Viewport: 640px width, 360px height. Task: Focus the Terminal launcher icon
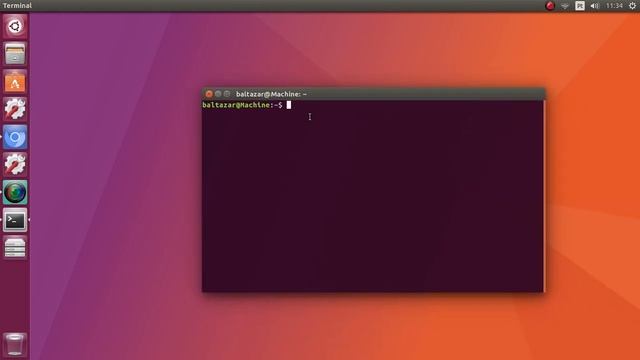tap(15, 220)
